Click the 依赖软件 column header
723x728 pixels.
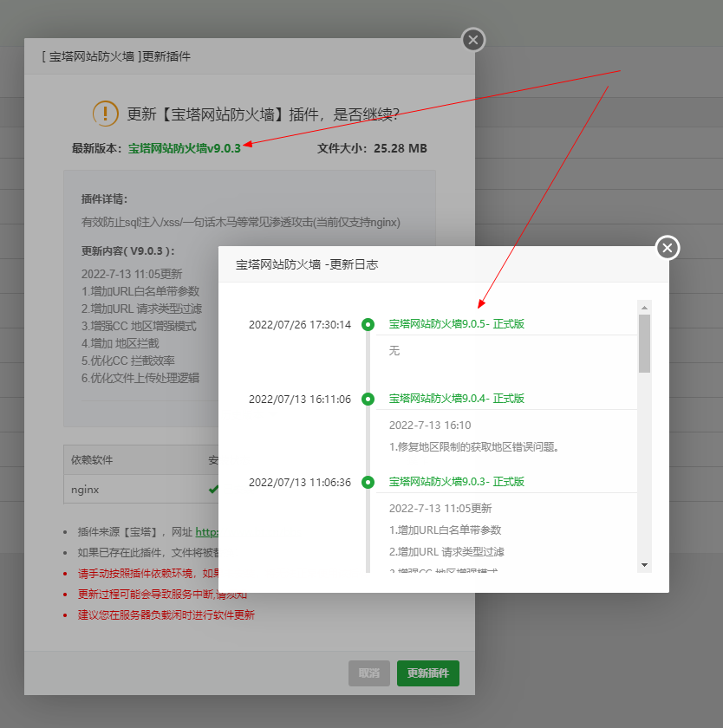(x=92, y=460)
